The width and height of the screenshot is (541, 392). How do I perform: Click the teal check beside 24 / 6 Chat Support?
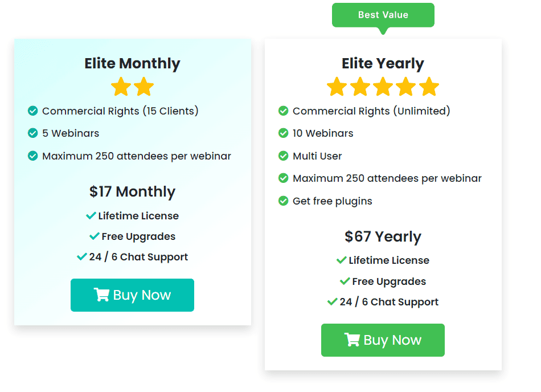pos(82,256)
